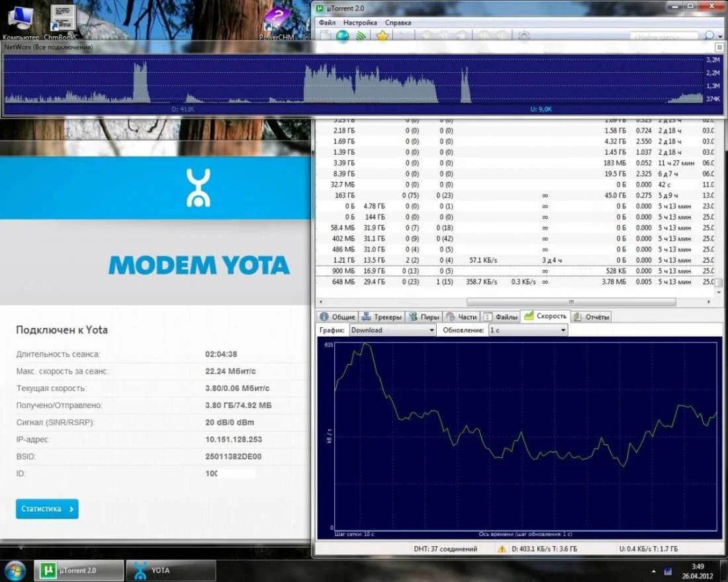Click the µTorrent search input field
This screenshot has height=582, width=728.
(x=664, y=36)
